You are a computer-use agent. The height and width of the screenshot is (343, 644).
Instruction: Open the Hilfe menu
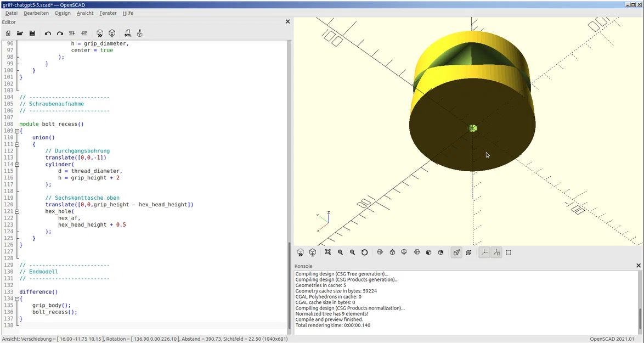coord(128,13)
